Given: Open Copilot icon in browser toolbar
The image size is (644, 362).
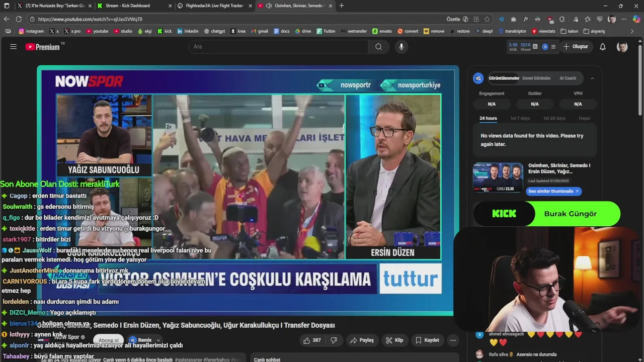Looking at the screenshot, I should point(636,19).
